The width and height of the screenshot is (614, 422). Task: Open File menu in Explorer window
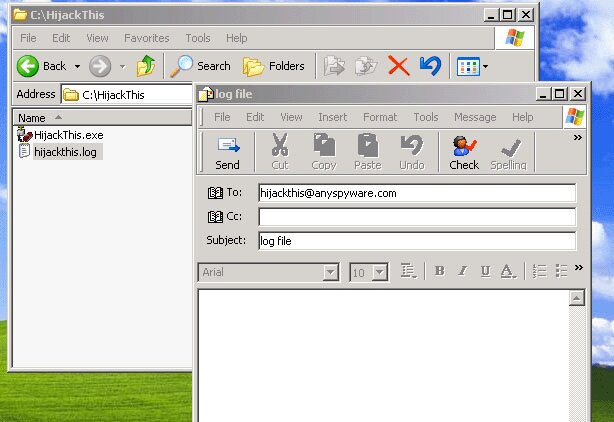pyautogui.click(x=28, y=38)
